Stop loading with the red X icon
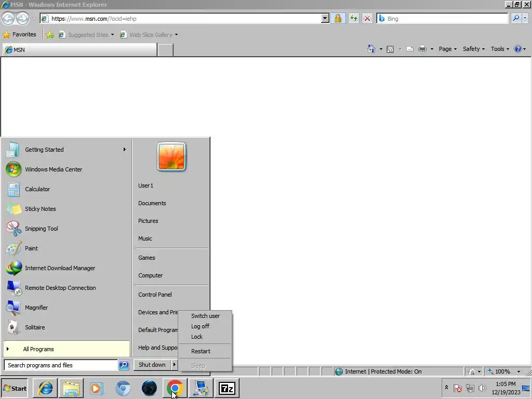This screenshot has width=532, height=399. [x=367, y=18]
